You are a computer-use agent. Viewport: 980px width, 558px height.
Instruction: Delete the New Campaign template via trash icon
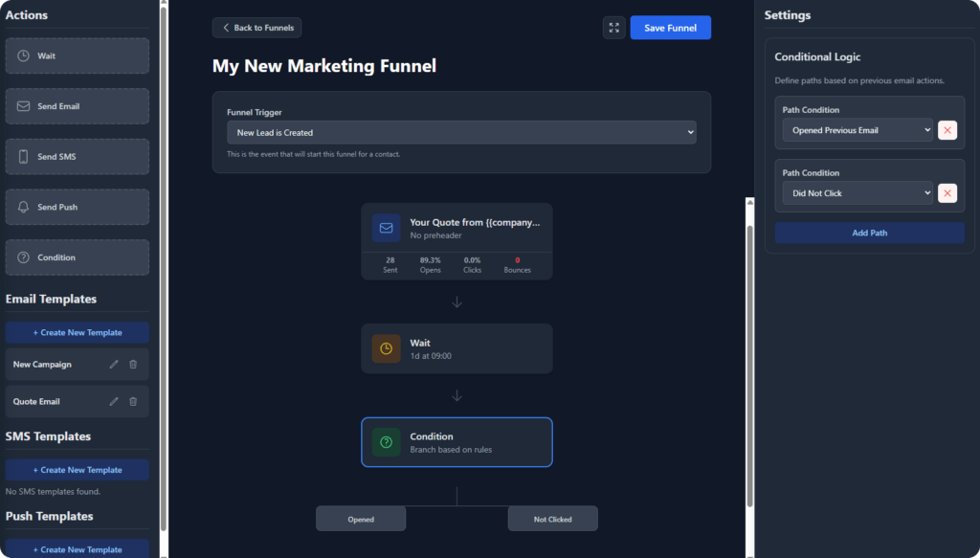point(133,365)
